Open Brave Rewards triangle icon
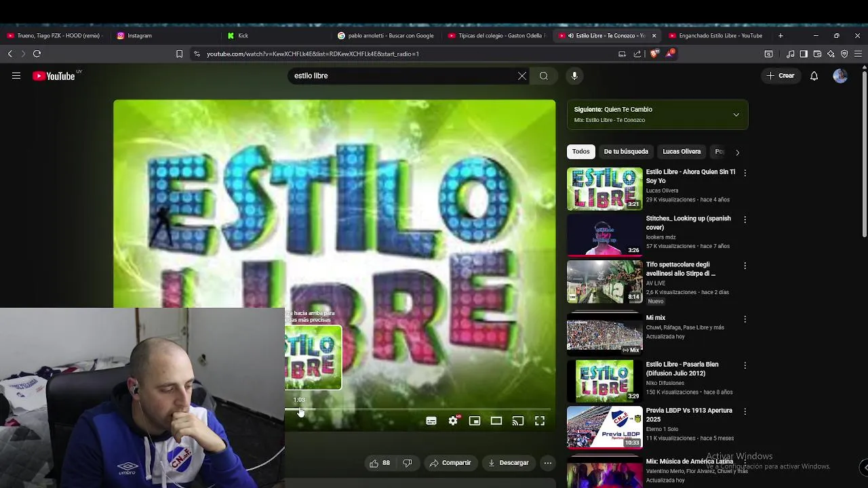This screenshot has height=488, width=868. tap(670, 54)
